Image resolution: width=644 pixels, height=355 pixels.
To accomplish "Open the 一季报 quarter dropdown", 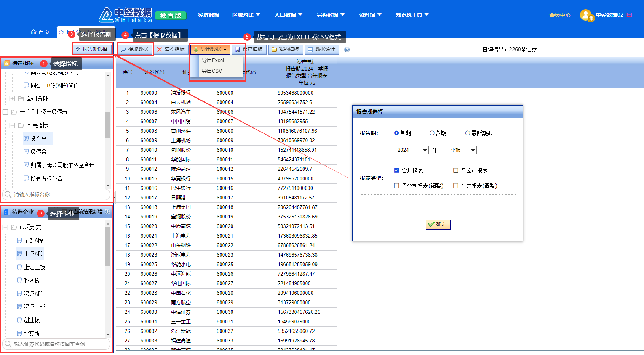I will tap(459, 150).
